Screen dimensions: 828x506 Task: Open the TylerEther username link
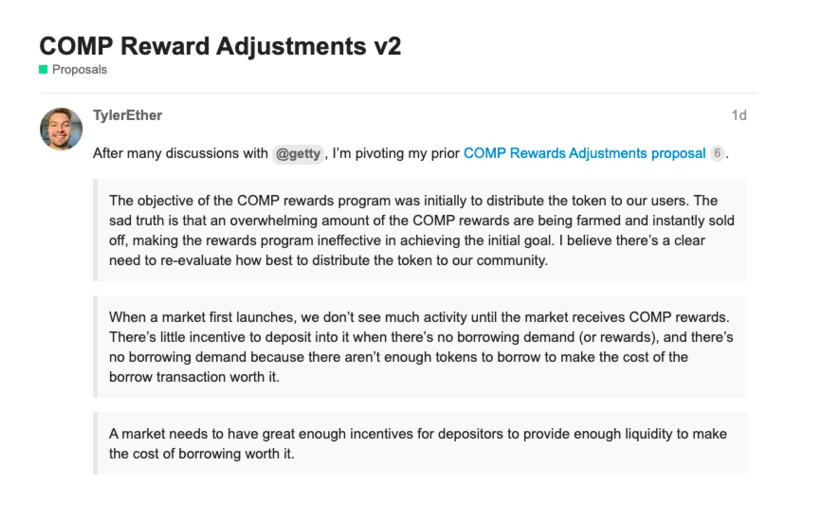tap(127, 115)
